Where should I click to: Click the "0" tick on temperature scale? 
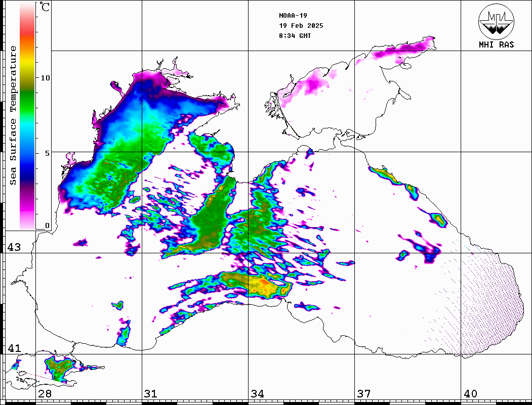(x=47, y=226)
